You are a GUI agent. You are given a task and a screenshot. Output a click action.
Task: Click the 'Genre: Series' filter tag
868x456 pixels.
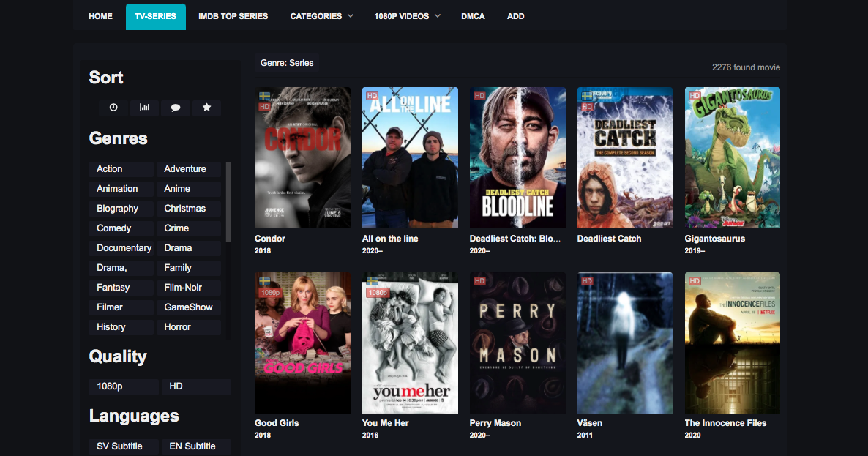(287, 63)
